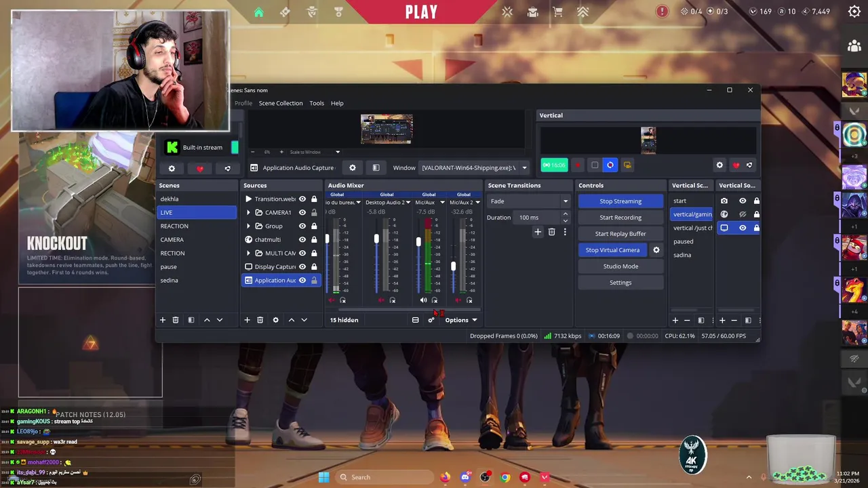Open properties gear for Application Audio Capture
The height and width of the screenshot is (488, 868).
click(x=352, y=167)
